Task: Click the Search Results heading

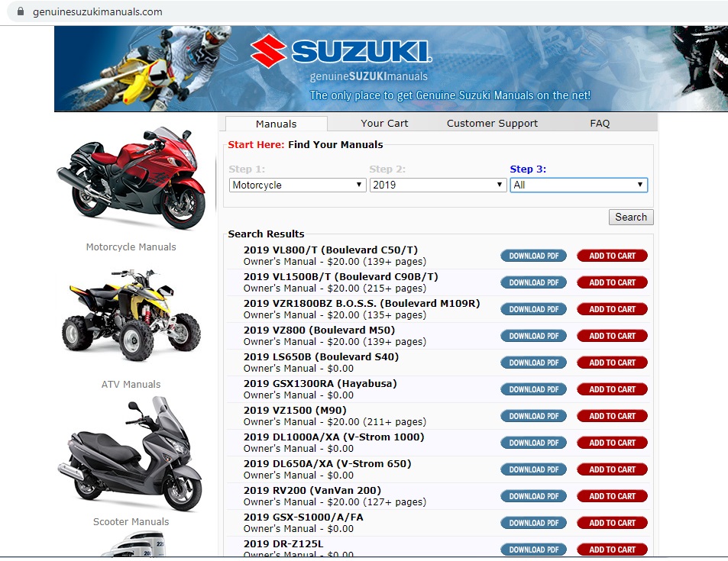Action: pos(266,234)
